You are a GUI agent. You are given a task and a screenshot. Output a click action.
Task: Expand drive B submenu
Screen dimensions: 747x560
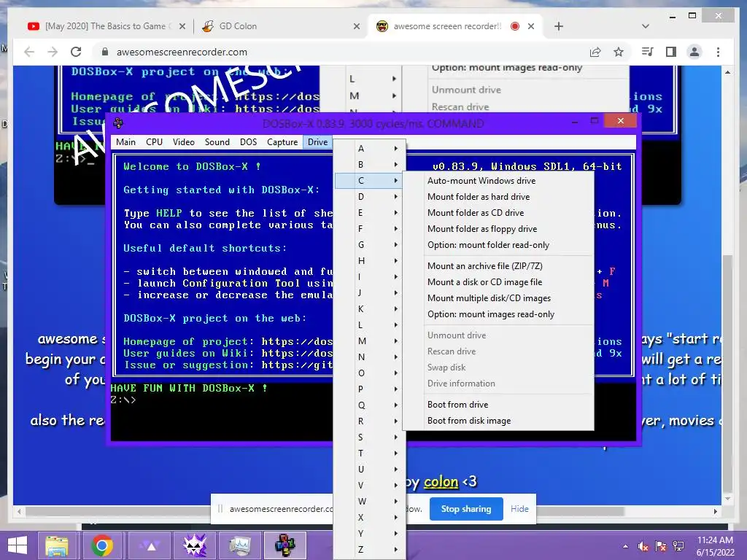[x=370, y=165]
